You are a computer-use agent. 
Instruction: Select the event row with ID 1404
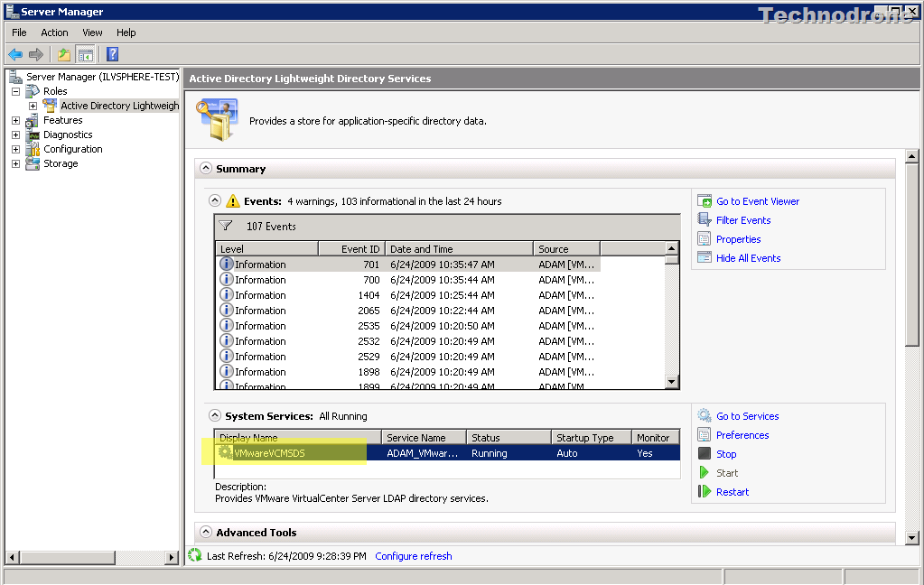(x=407, y=295)
